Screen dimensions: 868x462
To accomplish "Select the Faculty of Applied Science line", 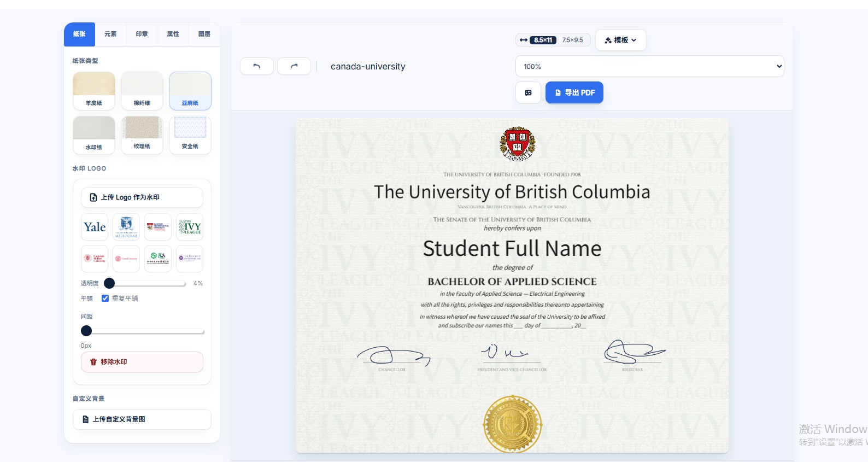I will click(x=512, y=294).
